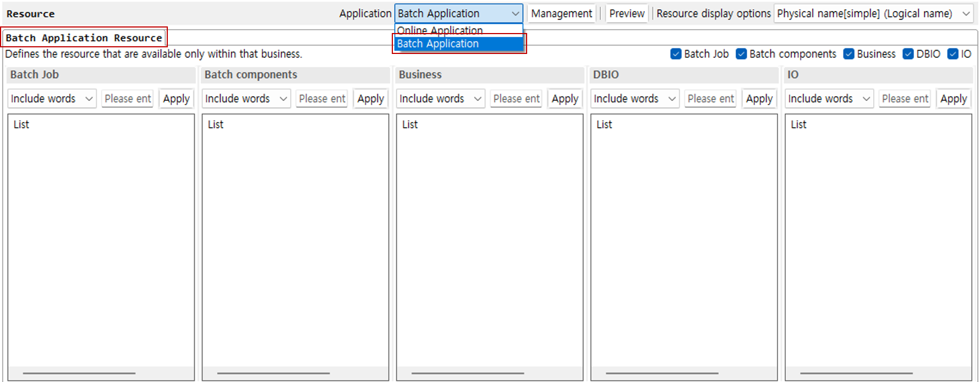Select Online Application from dropdown list

(x=458, y=30)
